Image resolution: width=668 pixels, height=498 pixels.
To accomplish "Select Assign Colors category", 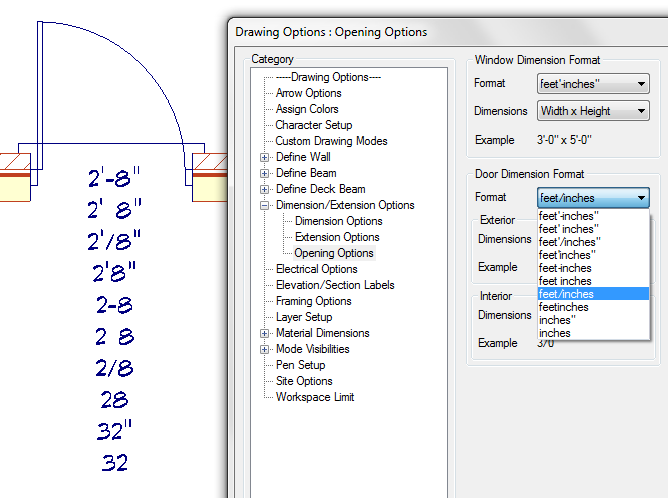I will point(307,109).
